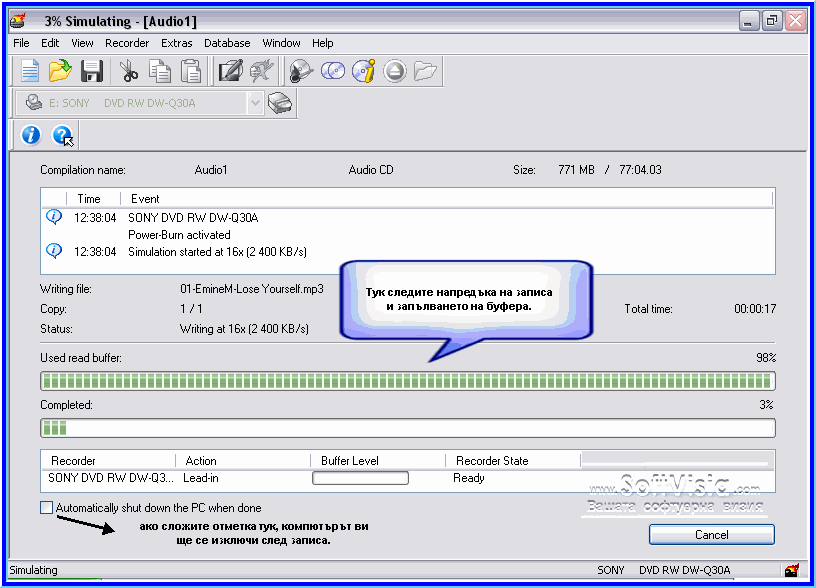
Task: Click the Copy pages icon
Action: pos(159,71)
